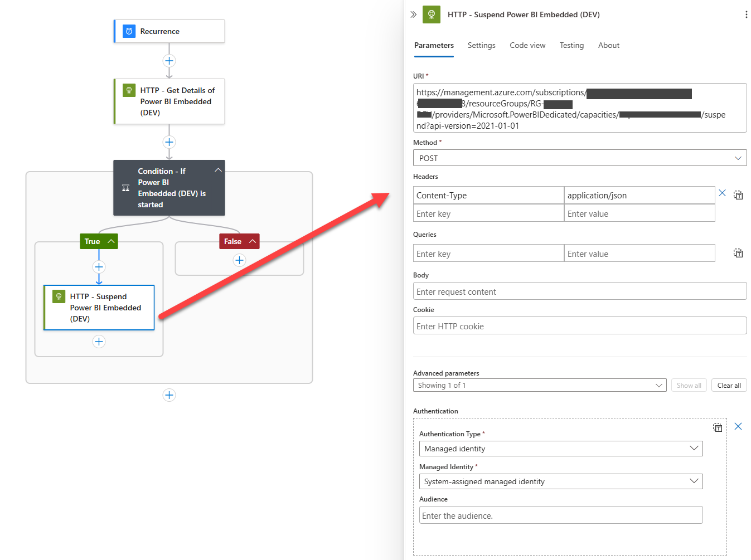Collapse the False branch

(x=252, y=241)
